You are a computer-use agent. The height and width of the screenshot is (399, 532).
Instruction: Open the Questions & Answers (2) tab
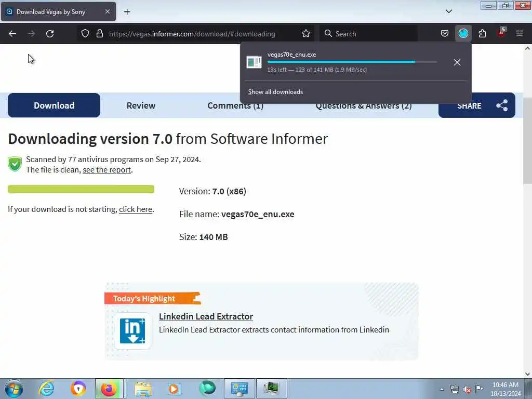click(x=363, y=105)
